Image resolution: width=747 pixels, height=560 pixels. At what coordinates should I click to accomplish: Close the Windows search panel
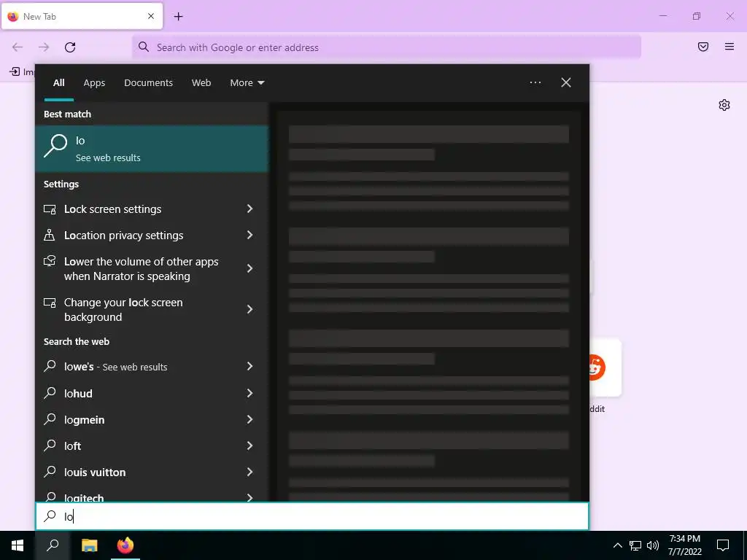566,82
